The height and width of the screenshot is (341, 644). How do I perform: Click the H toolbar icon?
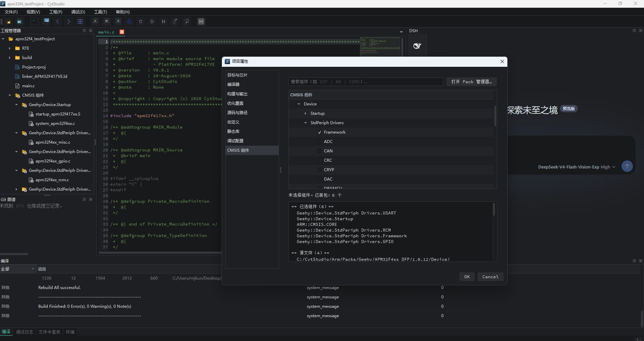pyautogui.click(x=201, y=21)
